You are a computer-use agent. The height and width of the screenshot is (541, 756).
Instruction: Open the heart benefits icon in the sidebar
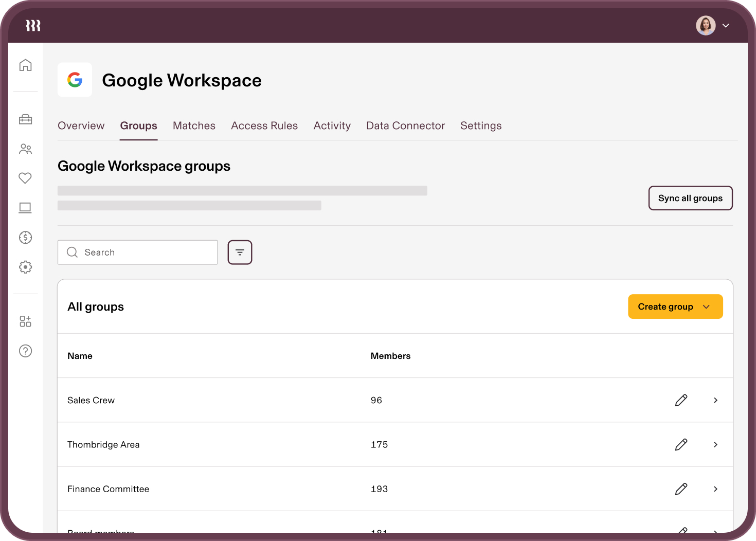tap(25, 178)
